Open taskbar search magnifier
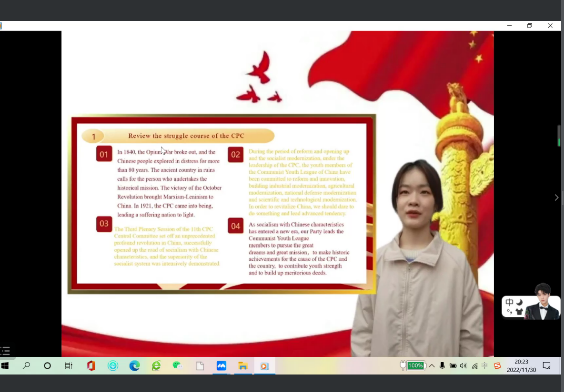This screenshot has width=564, height=392. [26, 366]
